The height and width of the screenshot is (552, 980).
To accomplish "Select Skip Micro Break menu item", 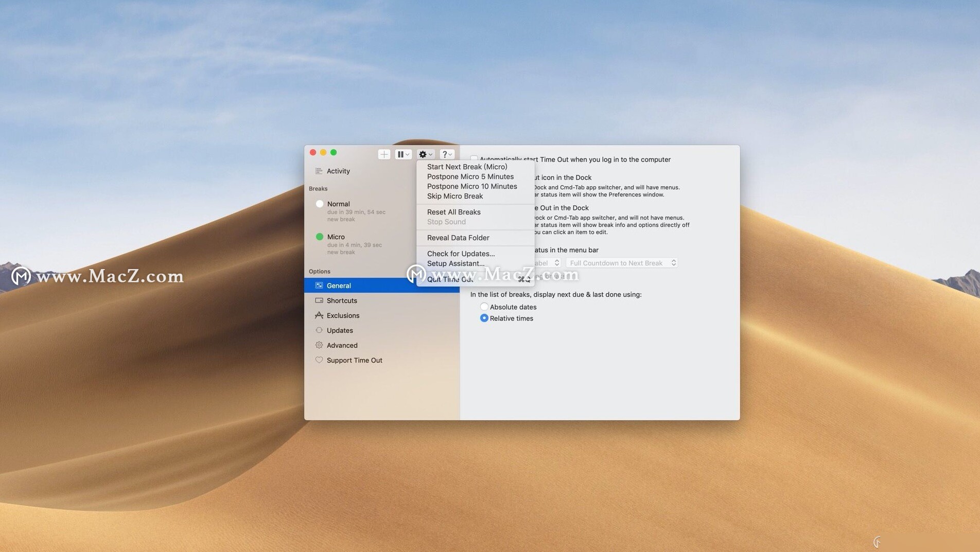I will 454,196.
